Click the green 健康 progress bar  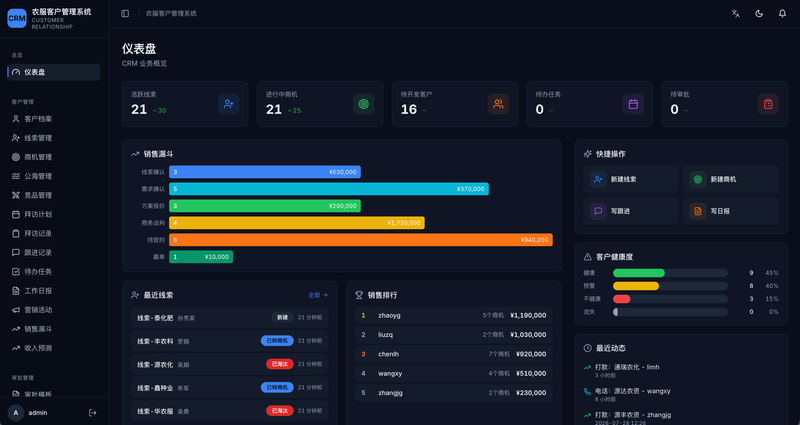639,273
